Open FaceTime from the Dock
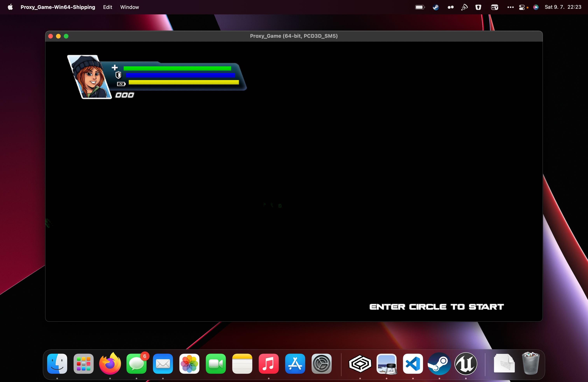 [x=216, y=364]
